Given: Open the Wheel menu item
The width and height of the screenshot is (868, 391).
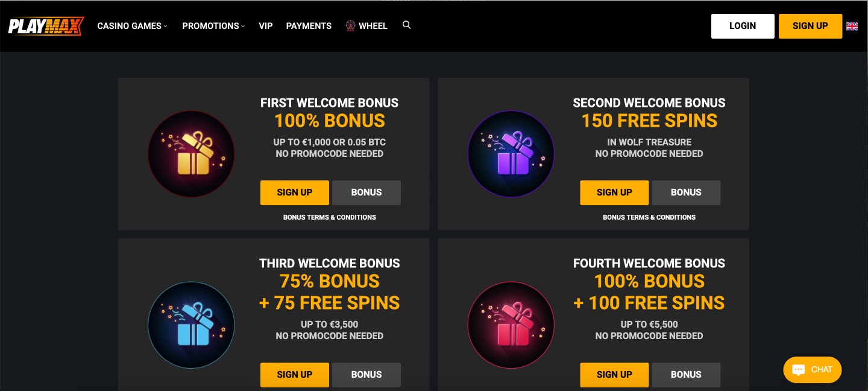Looking at the screenshot, I should click(x=366, y=26).
